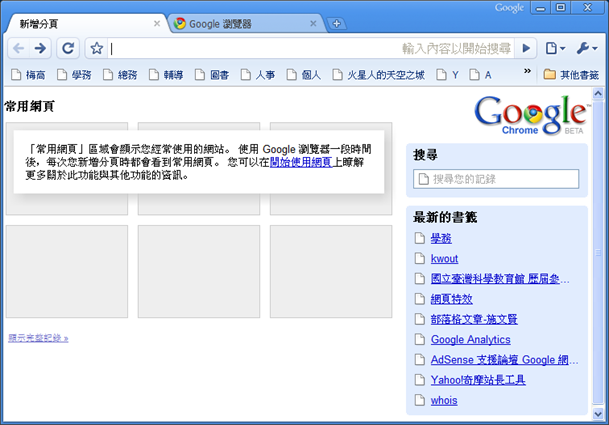
Task: Open the 其他書籤 folder
Action: 571,75
